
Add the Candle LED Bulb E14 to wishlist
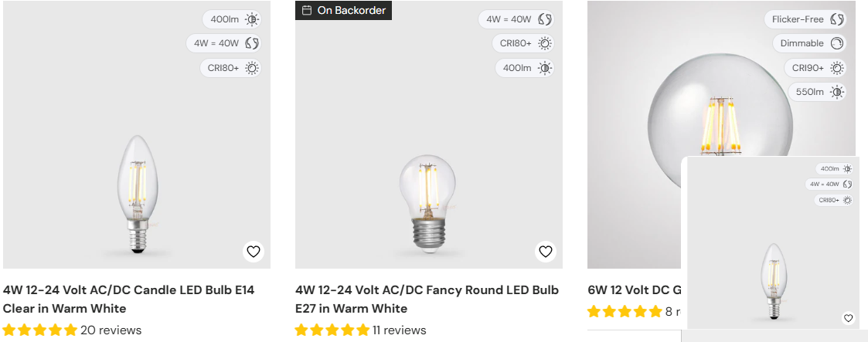click(254, 251)
